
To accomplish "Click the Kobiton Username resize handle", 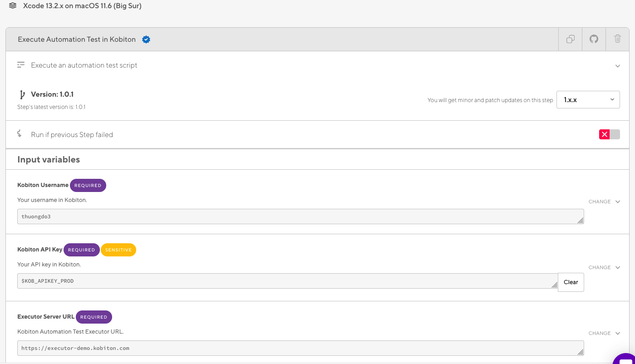I will [x=581, y=221].
